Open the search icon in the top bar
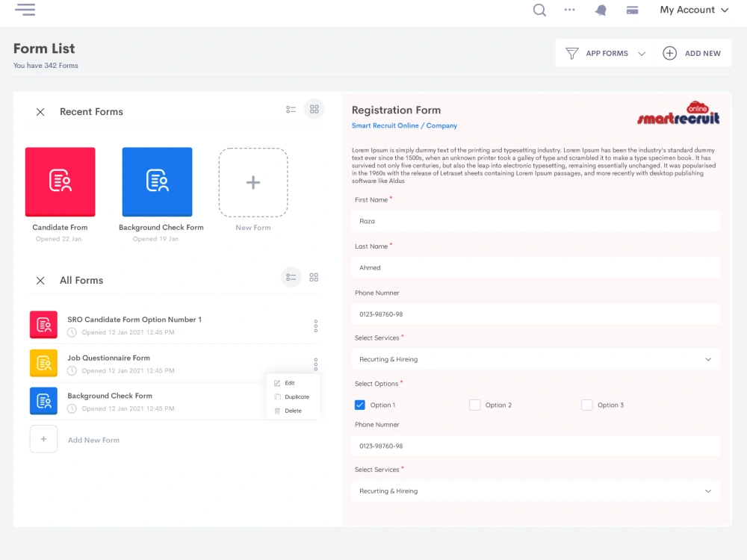This screenshot has width=747, height=560. pos(539,10)
